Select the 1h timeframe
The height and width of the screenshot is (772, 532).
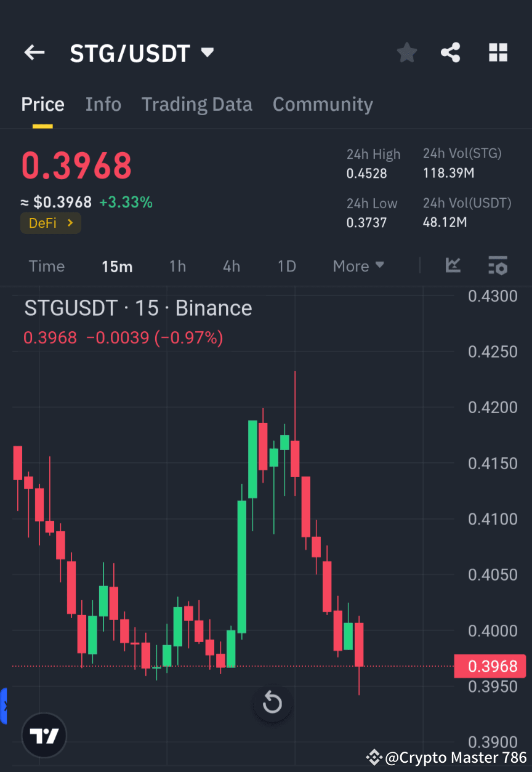pos(177,266)
